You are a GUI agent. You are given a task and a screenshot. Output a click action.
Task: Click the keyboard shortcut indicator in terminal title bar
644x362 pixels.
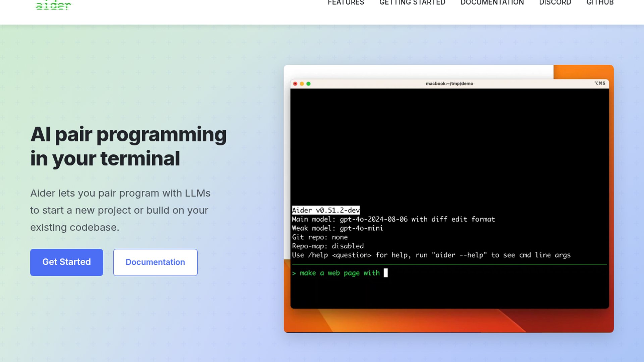tap(600, 83)
